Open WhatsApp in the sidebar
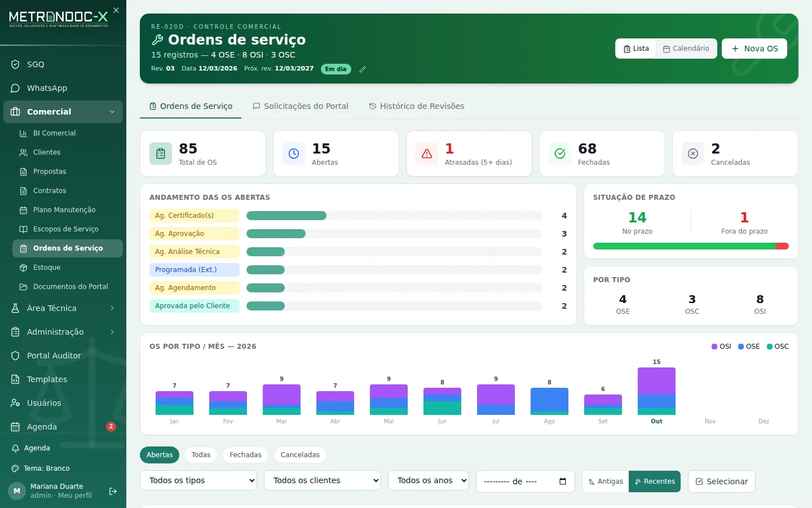Screen dimensions: 812x508 [63, 88]
